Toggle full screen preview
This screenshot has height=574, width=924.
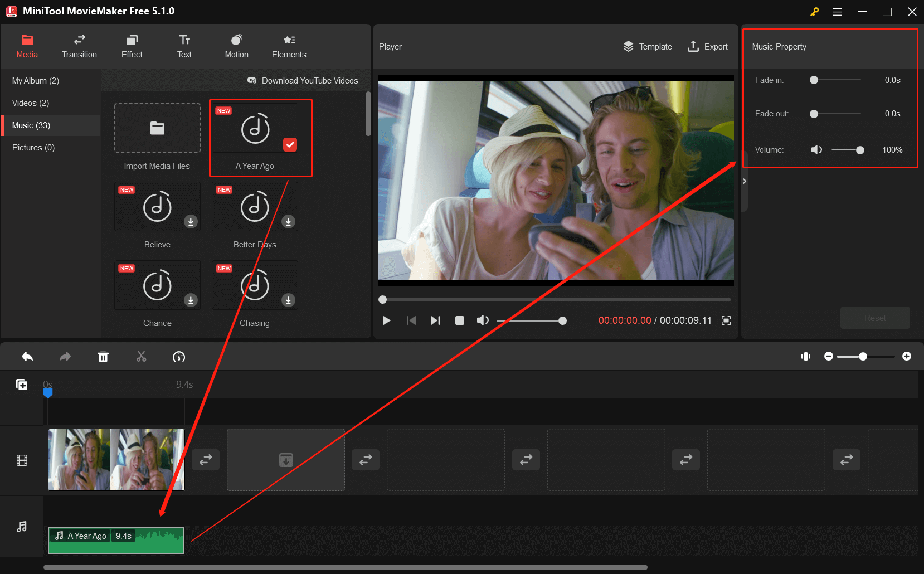coord(726,320)
